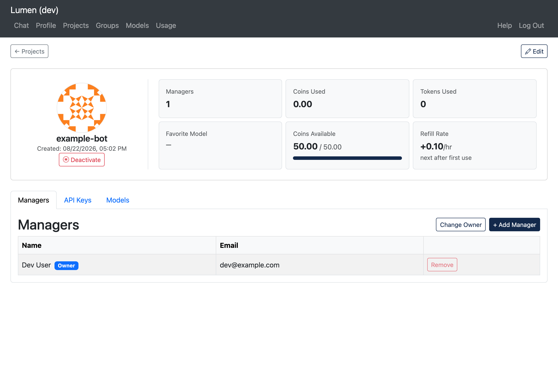Open Chat in the navigation bar
The image size is (558, 392).
pos(21,25)
